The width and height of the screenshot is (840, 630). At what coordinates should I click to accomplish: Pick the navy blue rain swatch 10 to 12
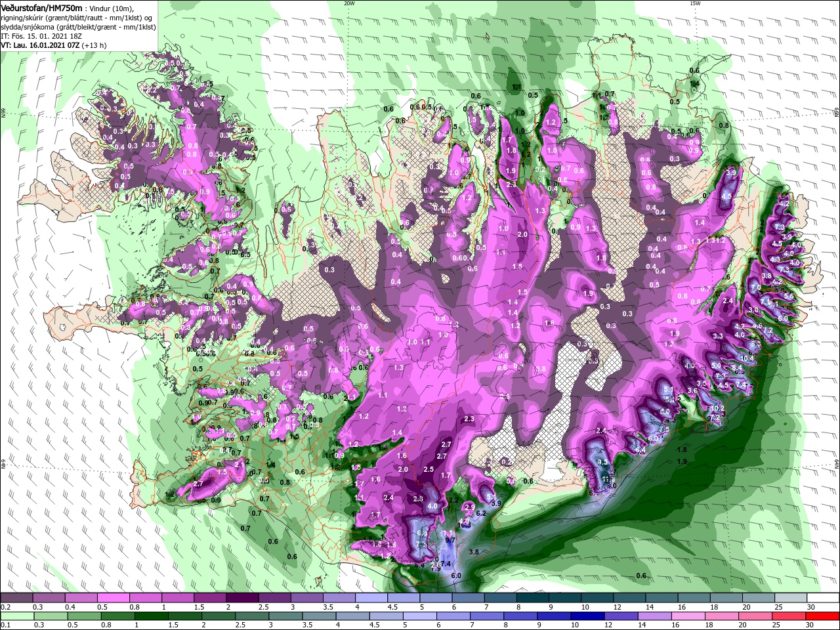tap(586, 616)
